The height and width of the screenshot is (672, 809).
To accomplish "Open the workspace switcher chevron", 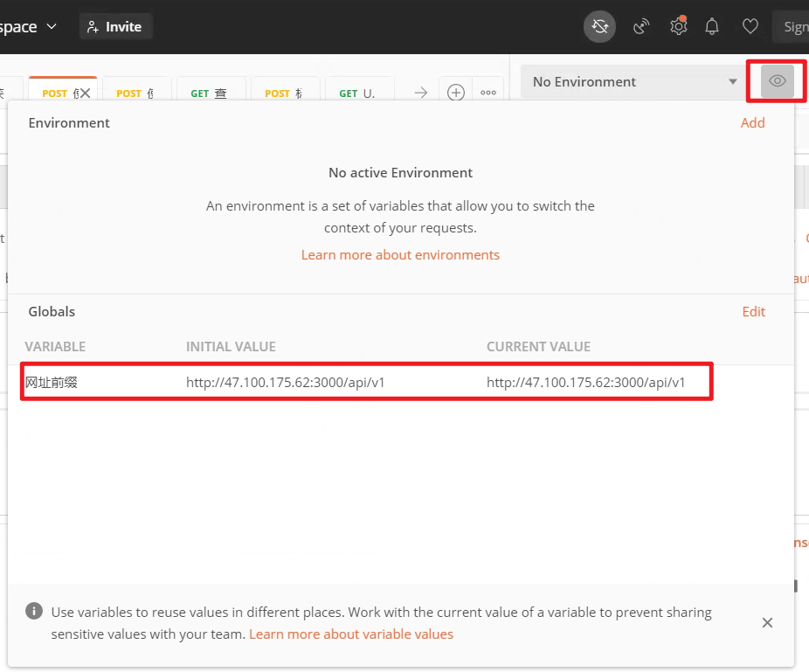I will pos(52,26).
